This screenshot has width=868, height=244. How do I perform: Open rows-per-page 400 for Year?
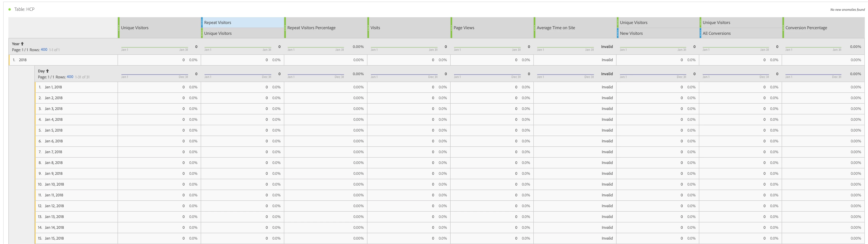pos(44,50)
